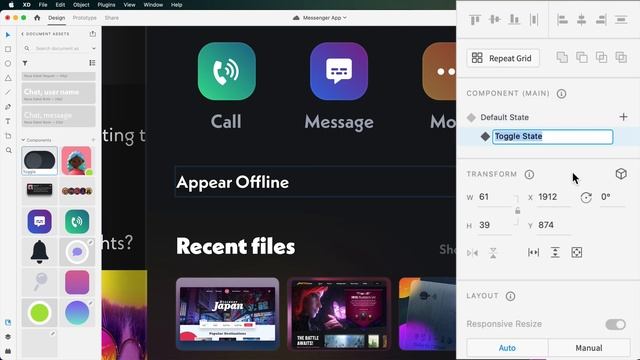Toggle the aspect ratio lock
This screenshot has height=360, width=640.
point(518,211)
